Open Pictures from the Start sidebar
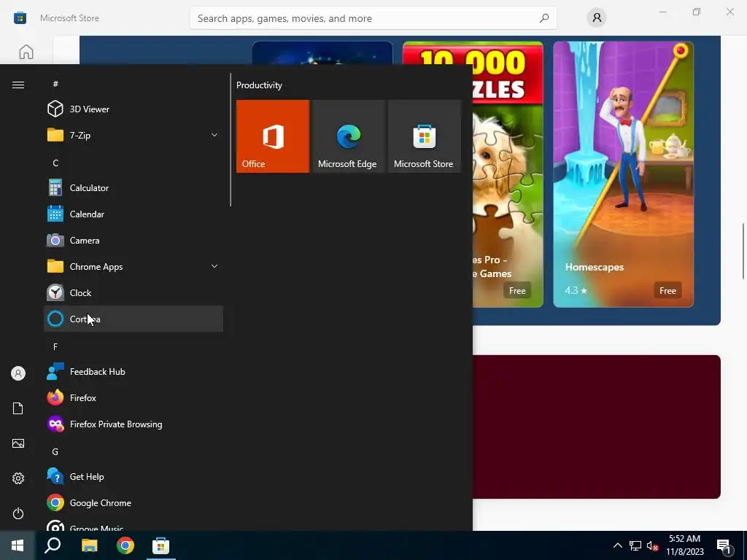This screenshot has height=560, width=747. click(18, 443)
